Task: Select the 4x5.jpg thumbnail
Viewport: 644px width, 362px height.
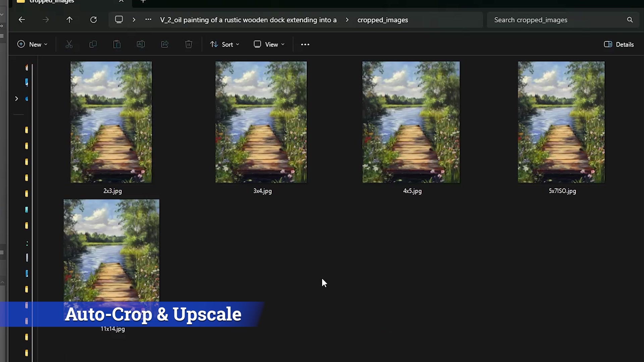Action: pos(411,122)
